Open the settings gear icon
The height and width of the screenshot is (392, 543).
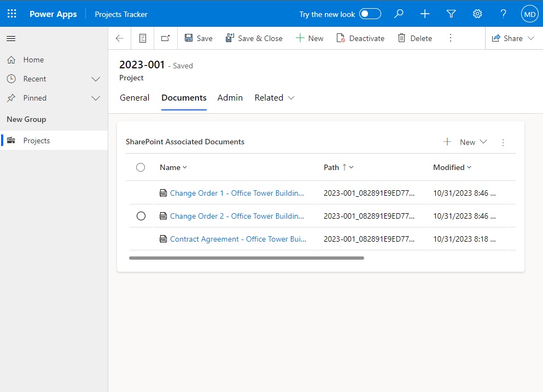click(x=477, y=14)
